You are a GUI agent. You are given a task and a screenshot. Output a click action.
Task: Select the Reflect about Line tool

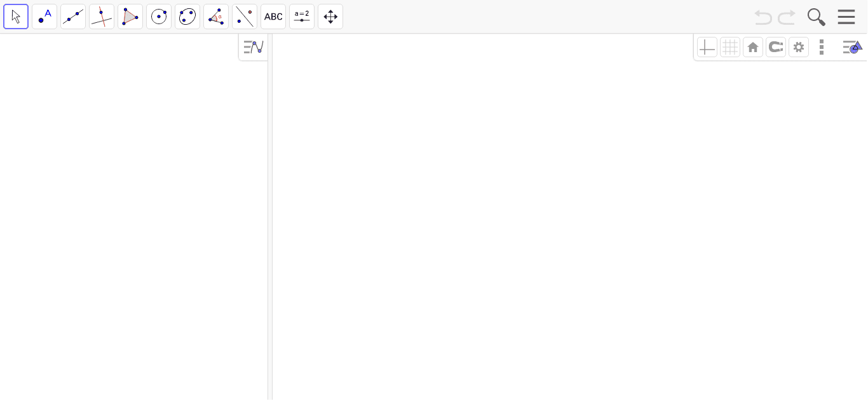coord(245,17)
